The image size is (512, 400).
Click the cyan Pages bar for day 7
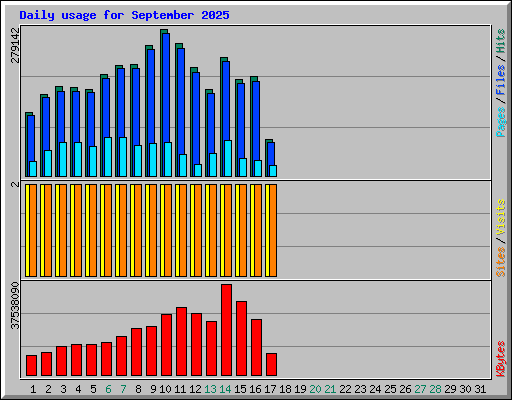[x=123, y=157]
